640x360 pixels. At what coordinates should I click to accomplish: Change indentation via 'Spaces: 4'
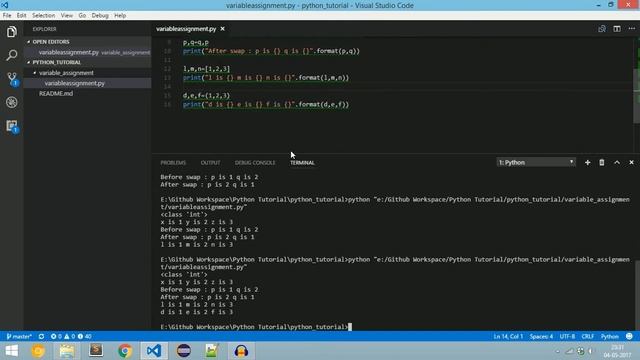click(x=541, y=336)
